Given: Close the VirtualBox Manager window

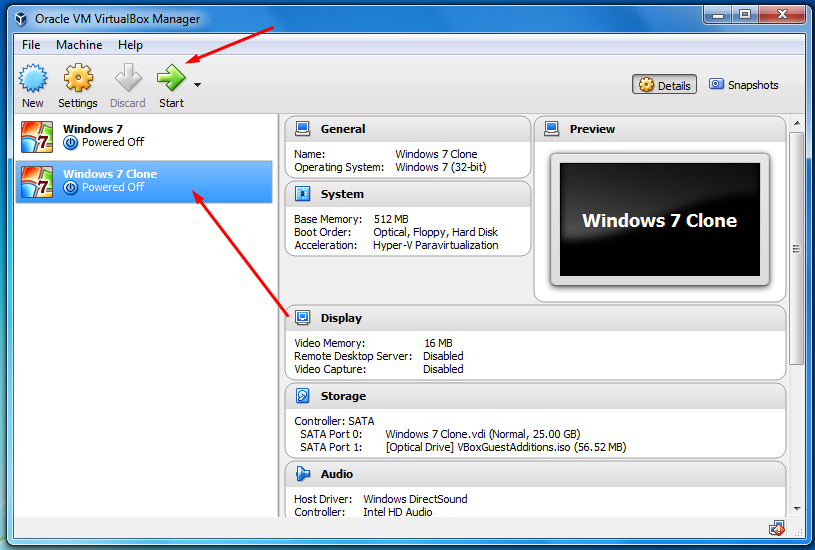Looking at the screenshot, I should [782, 15].
